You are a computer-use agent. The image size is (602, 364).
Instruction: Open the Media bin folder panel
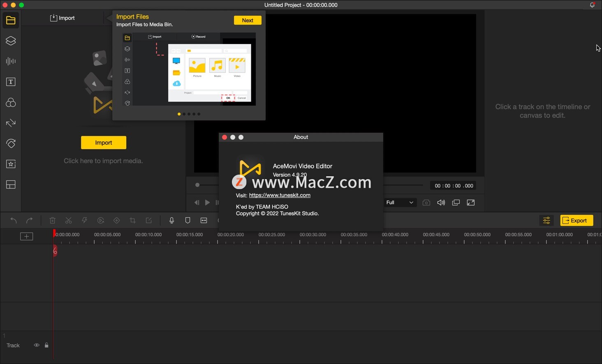click(x=11, y=20)
